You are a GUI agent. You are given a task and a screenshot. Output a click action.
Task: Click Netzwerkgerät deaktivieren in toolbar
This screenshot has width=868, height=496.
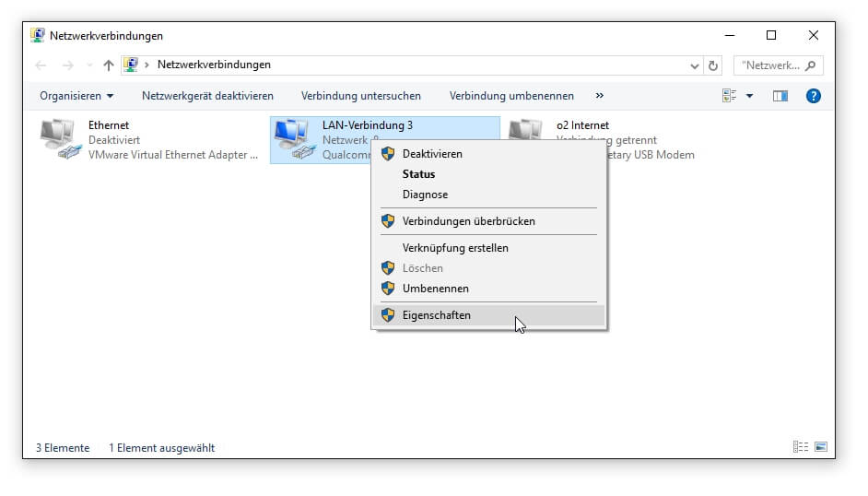pos(207,96)
